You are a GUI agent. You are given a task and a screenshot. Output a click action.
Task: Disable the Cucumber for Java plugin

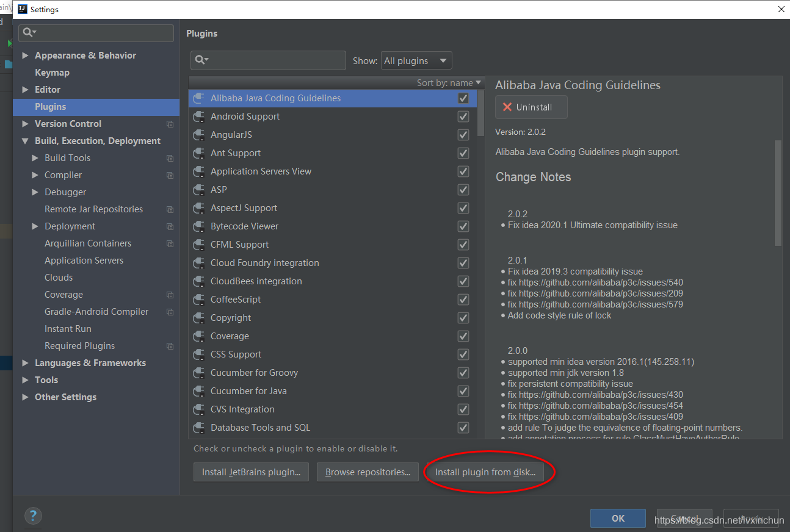463,391
